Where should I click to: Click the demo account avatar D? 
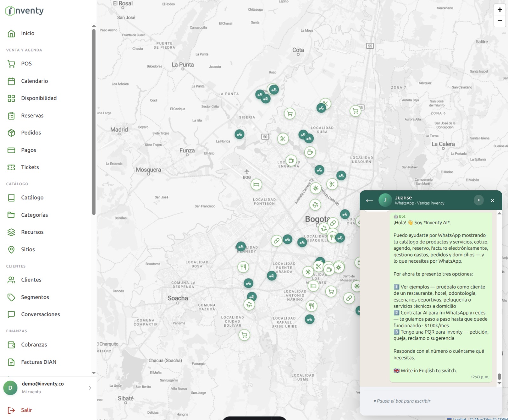tap(10, 388)
